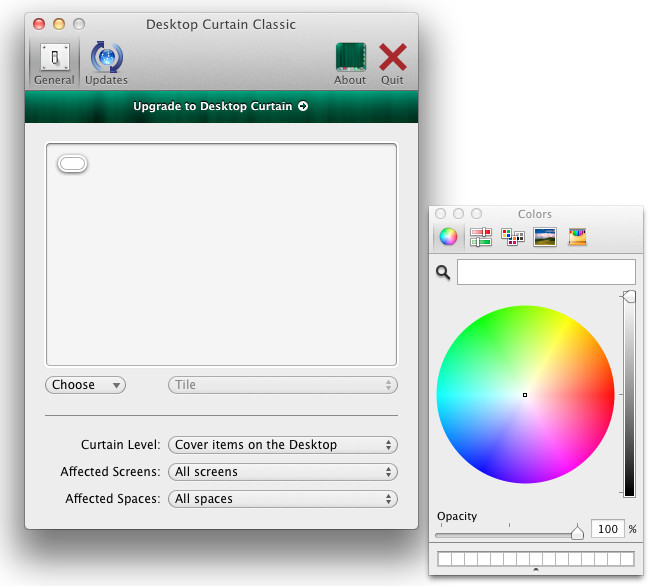Expand the Curtain Level dropdown
The image size is (652, 586).
click(283, 445)
